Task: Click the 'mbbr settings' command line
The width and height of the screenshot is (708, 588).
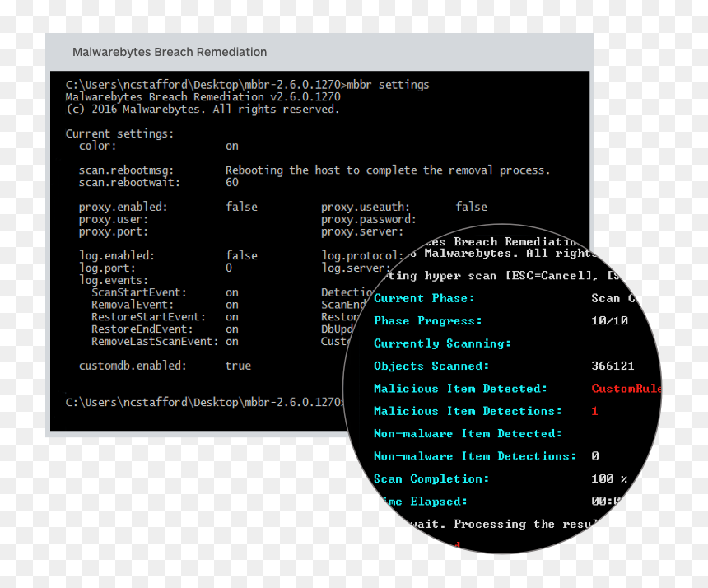Action: [x=247, y=85]
